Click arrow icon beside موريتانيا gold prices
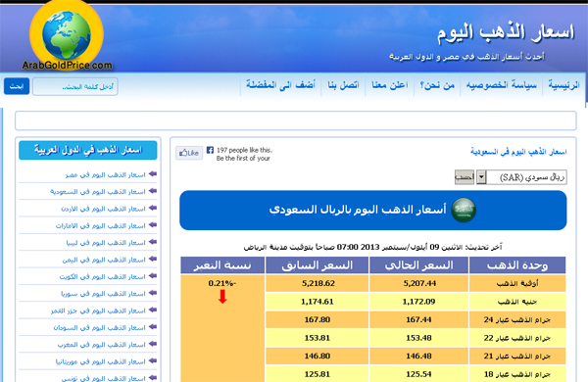Screen dimensions: 588x382 [153, 361]
